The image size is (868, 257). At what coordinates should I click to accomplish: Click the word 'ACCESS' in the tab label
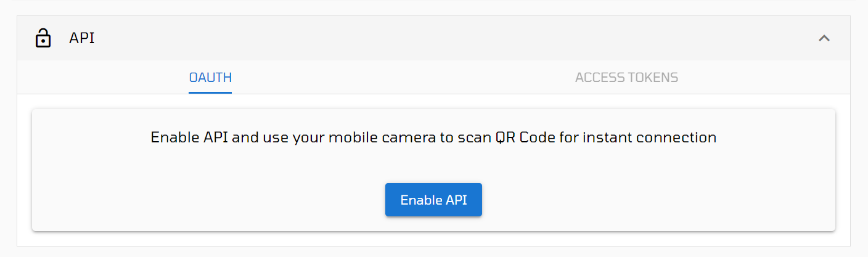point(599,78)
